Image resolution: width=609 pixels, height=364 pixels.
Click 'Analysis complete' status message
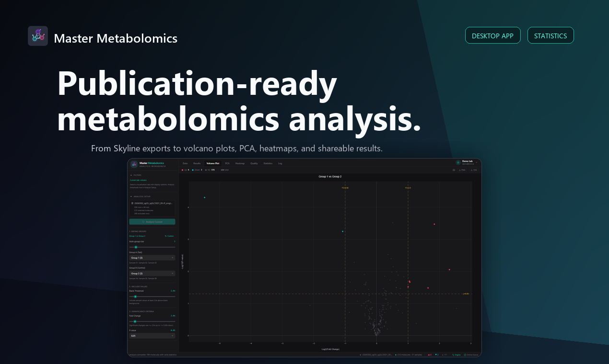153,355
